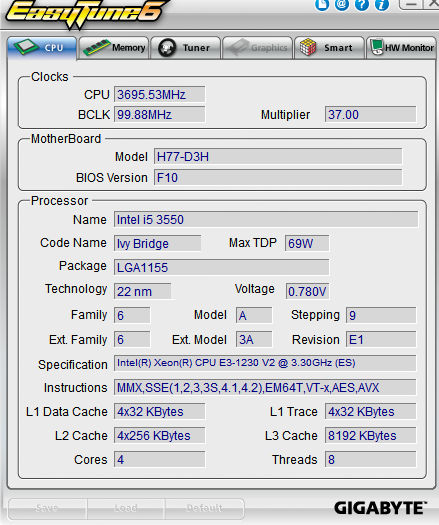Open the help question mark icon
This screenshot has height=525, width=439.
tap(362, 5)
